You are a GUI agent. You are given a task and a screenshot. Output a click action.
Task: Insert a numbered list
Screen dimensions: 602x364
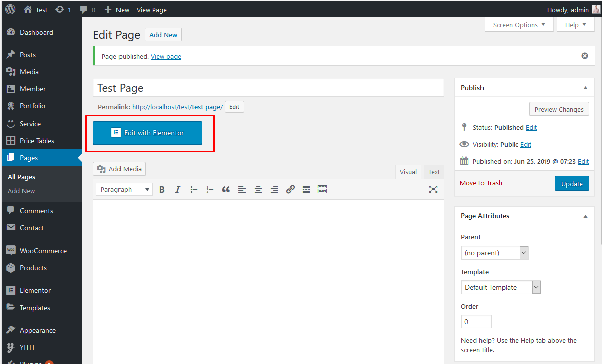coord(210,189)
